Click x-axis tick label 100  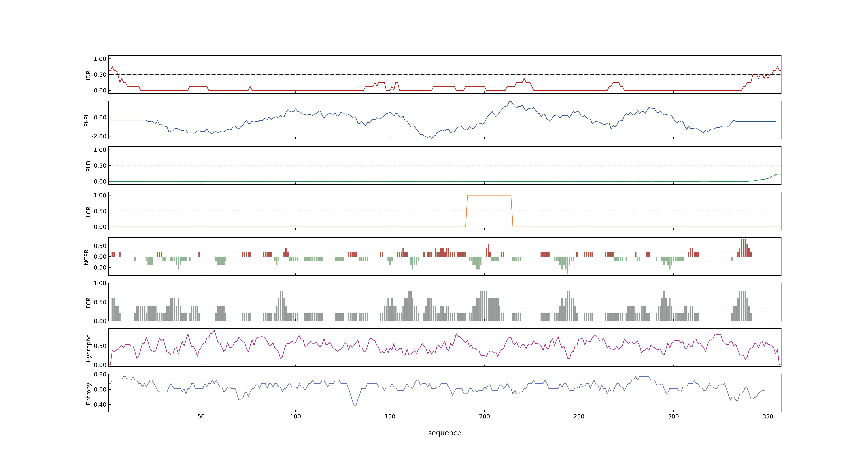[296, 416]
